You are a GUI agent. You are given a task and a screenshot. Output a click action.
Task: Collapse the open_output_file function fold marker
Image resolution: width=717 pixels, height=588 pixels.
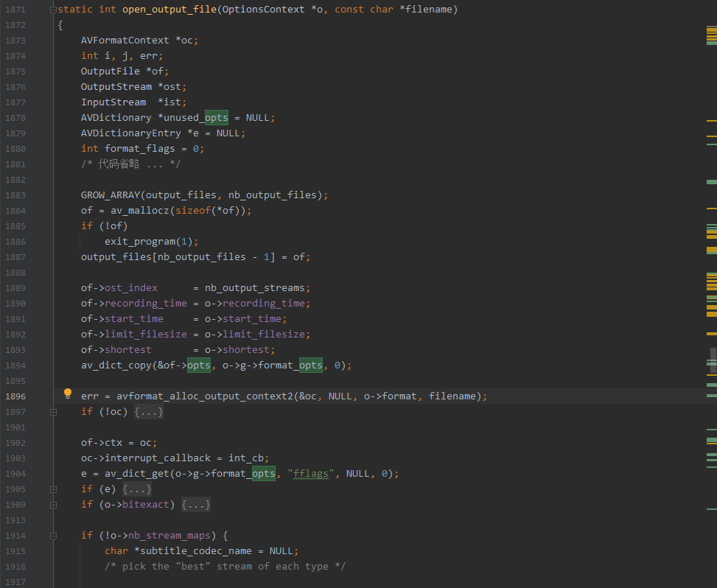coord(53,10)
